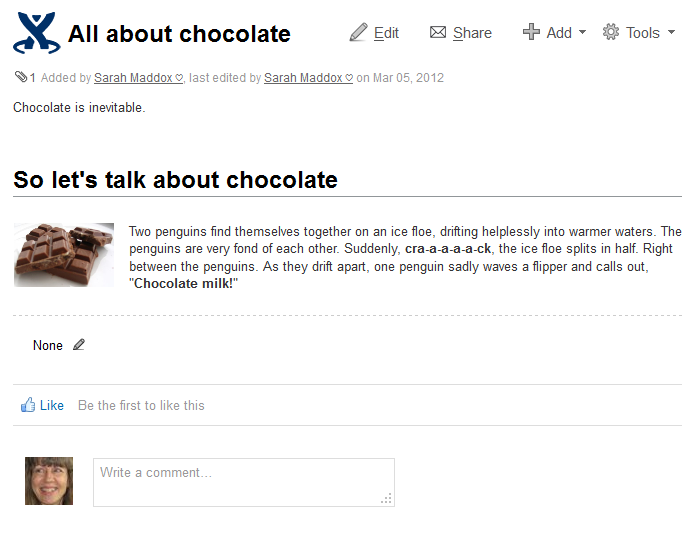The image size is (688, 533).
Task: Click the envelope Share icon
Action: pyautogui.click(x=437, y=32)
